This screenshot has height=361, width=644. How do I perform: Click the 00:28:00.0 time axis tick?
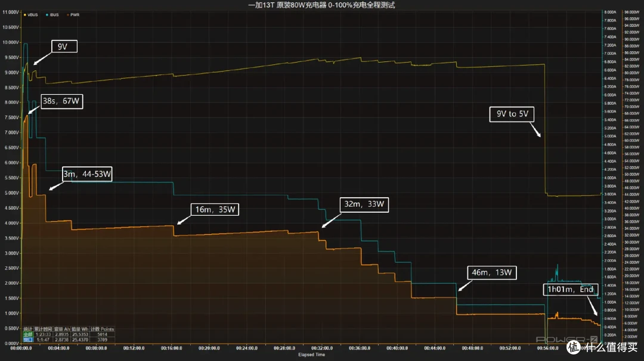pyautogui.click(x=284, y=348)
